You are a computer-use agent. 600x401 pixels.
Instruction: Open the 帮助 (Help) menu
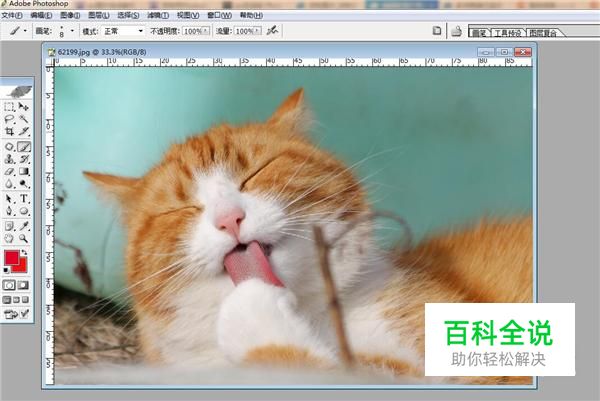[251, 16]
